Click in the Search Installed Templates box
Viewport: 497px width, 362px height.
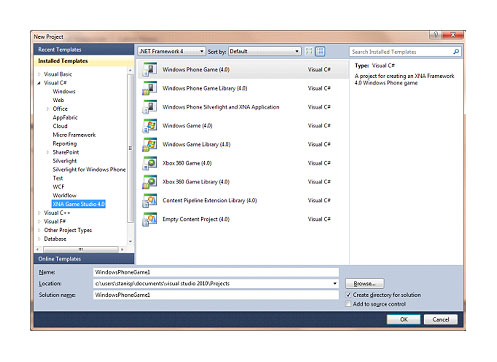[401, 52]
